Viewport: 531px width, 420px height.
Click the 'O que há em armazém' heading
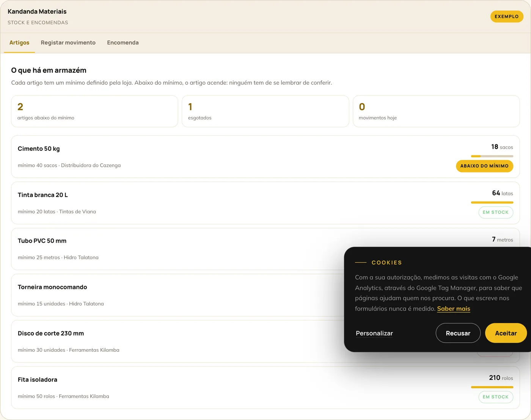click(49, 70)
